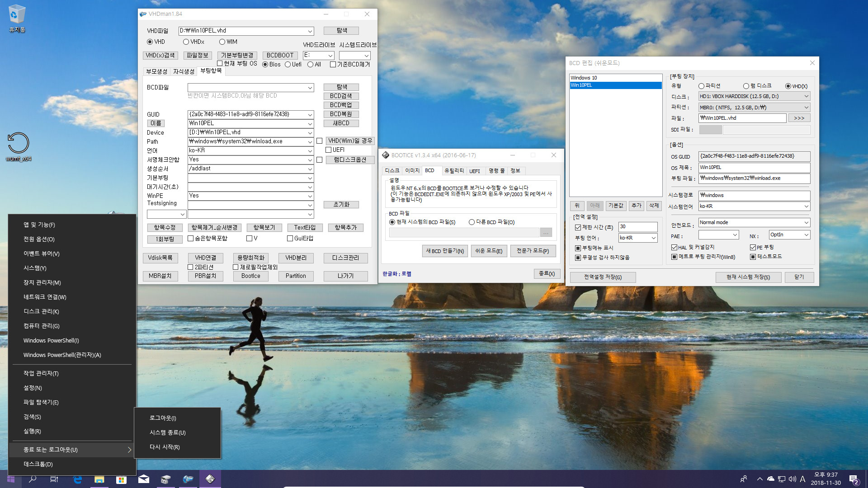Viewport: 868px width, 488px height.
Task: Open the 파티션 MBR0 dropdown
Action: (x=806, y=108)
